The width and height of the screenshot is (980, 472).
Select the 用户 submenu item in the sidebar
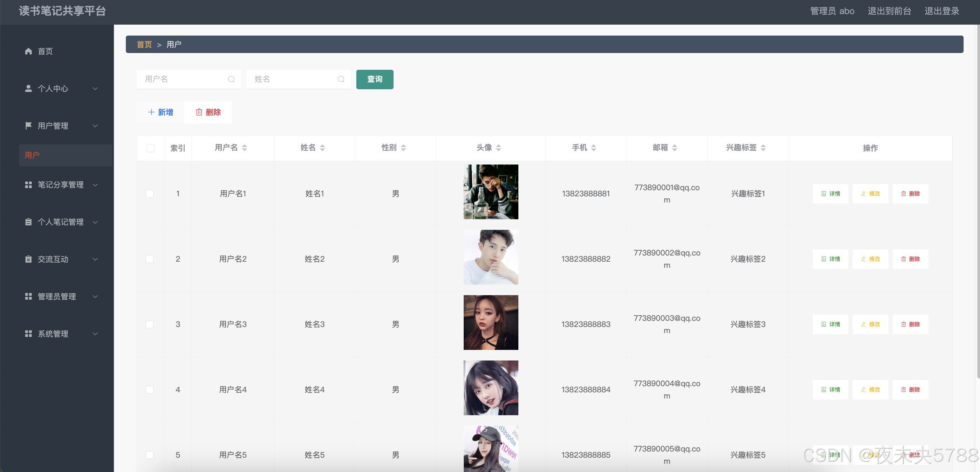(x=32, y=155)
